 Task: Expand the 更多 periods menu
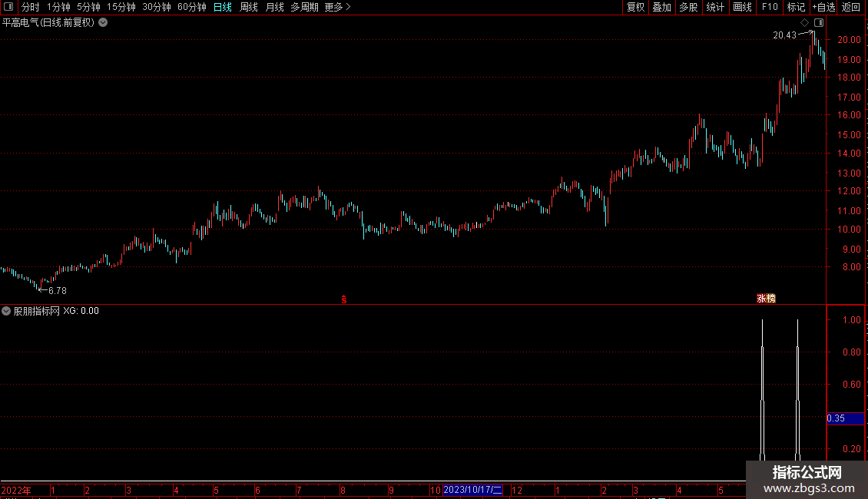(338, 7)
